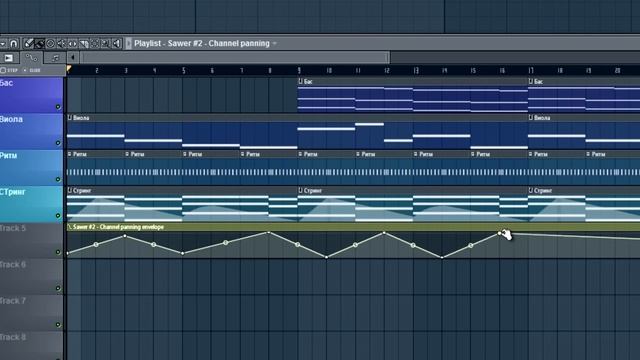
Task: Open clip menu of Виола clip at bar 1
Action: click(x=69, y=118)
